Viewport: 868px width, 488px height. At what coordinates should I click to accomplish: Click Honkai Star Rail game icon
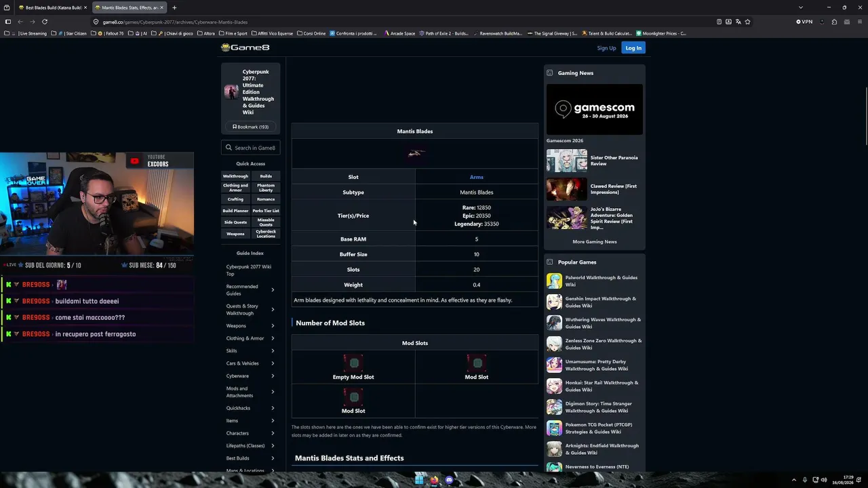[554, 386]
